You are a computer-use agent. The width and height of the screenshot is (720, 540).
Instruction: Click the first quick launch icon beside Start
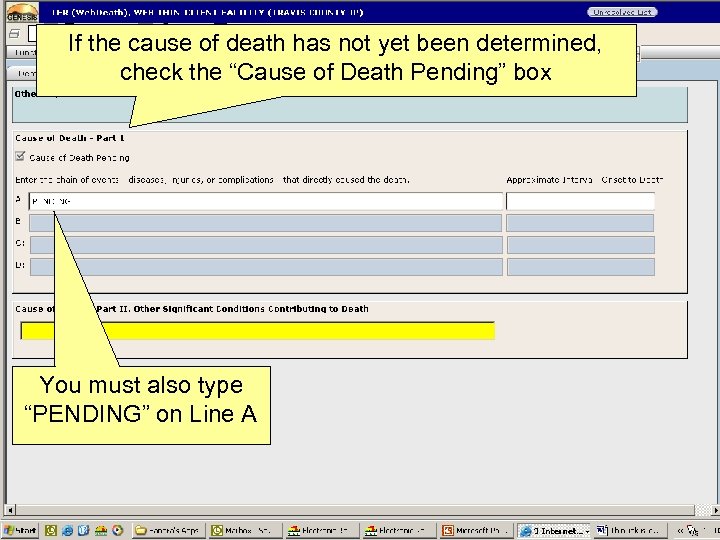(51, 530)
